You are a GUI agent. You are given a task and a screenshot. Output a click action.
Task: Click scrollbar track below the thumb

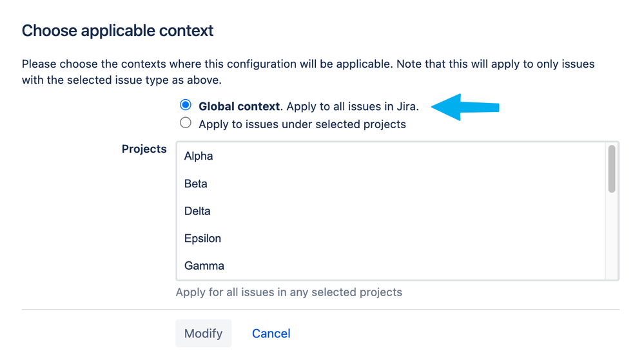pos(612,236)
